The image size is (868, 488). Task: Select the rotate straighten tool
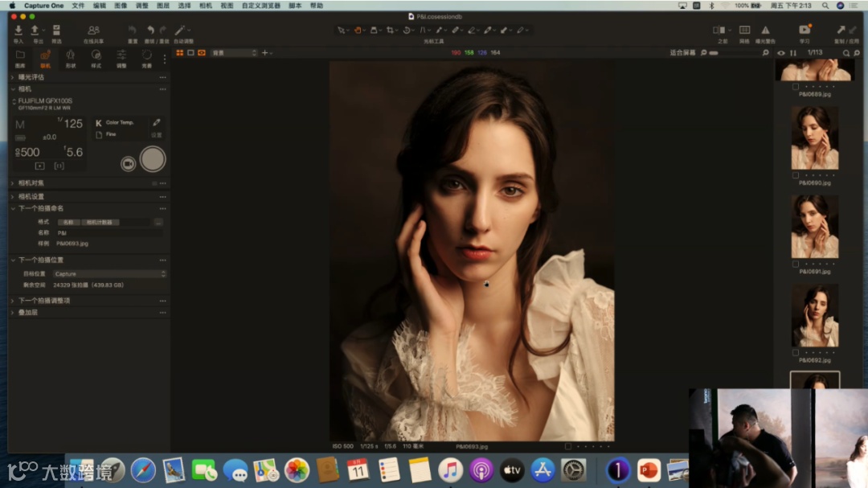click(407, 30)
